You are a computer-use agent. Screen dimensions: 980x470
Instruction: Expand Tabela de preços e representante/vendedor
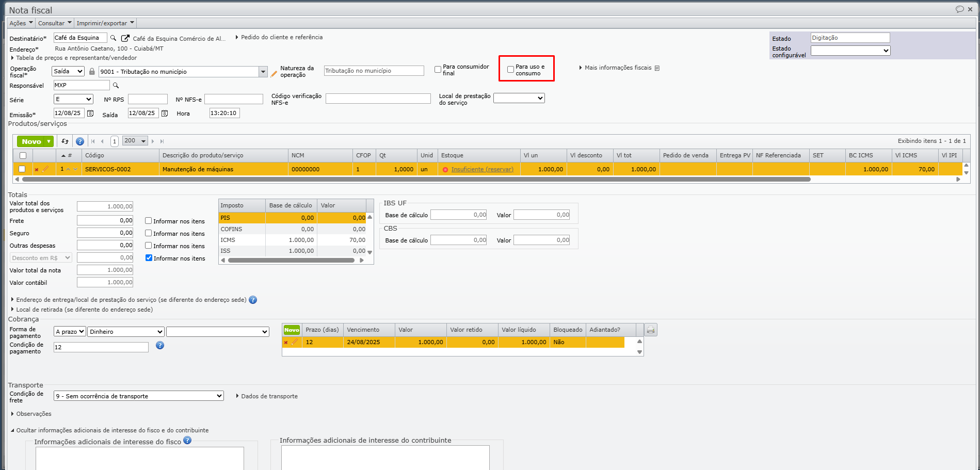pos(74,58)
